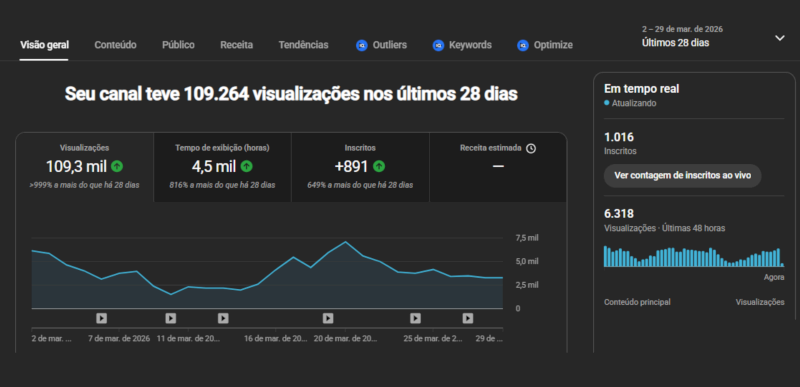
Task: Click the green up arrow beside +891
Action: pyautogui.click(x=379, y=166)
